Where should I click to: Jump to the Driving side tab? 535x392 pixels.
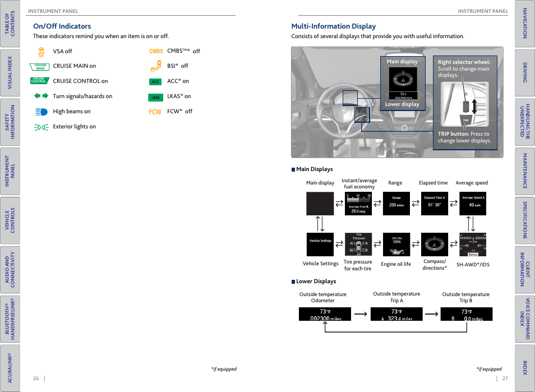pos(525,73)
